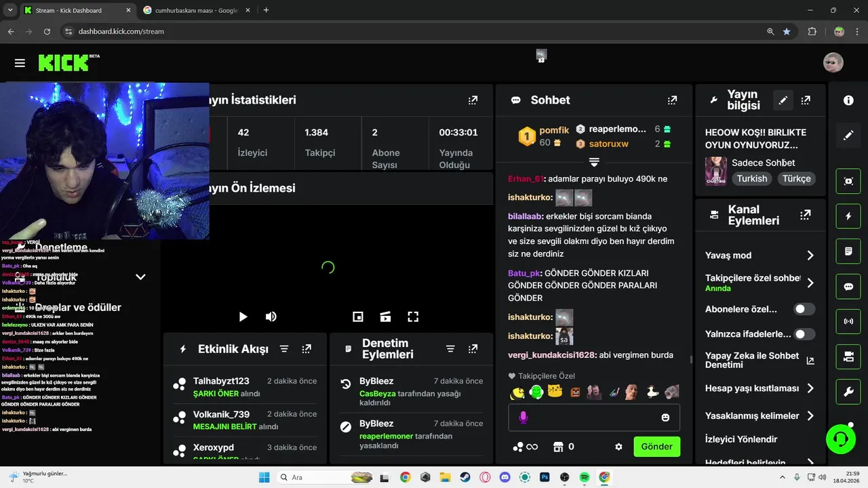Select the green headphone emote
This screenshot has height=488, width=868.
point(536,391)
